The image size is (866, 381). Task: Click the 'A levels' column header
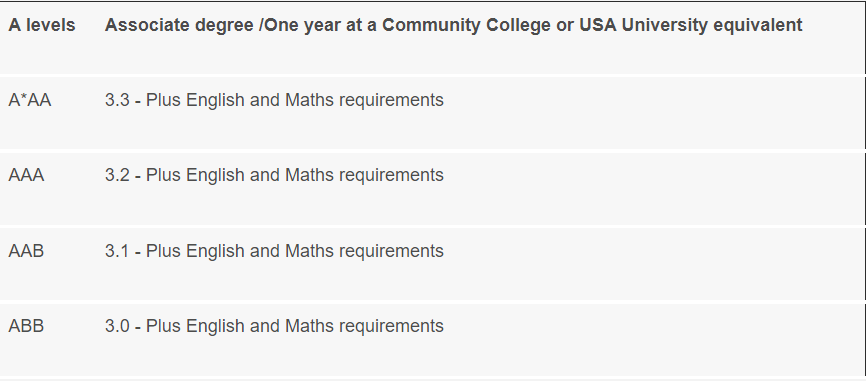(x=41, y=25)
